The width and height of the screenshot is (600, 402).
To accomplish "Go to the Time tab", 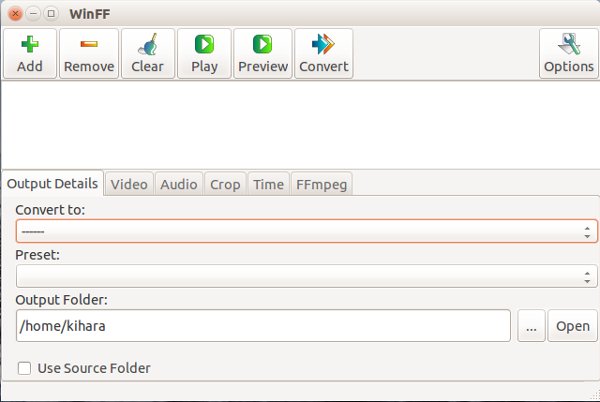I will pos(268,184).
